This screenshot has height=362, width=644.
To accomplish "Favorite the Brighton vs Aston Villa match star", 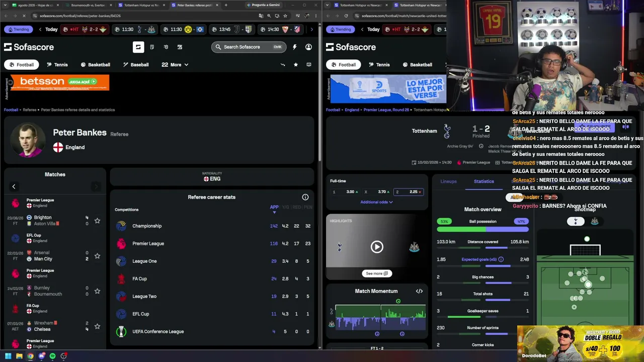I will click(97, 221).
